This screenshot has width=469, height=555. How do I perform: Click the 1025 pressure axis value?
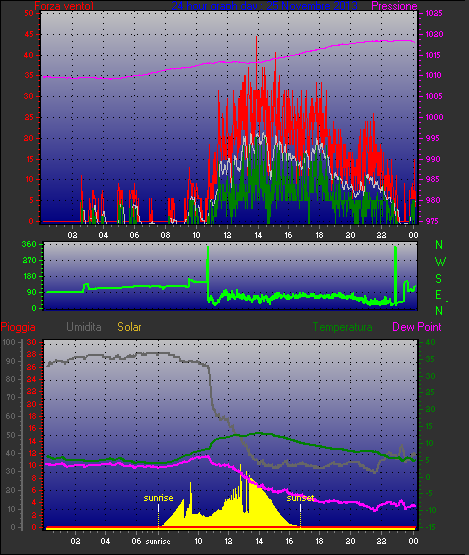(x=434, y=13)
